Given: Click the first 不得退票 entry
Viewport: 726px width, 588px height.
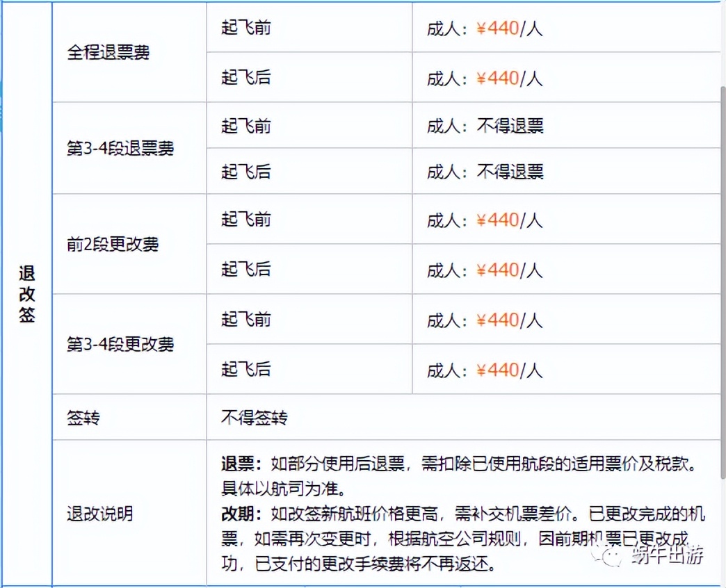Looking at the screenshot, I should [486, 125].
